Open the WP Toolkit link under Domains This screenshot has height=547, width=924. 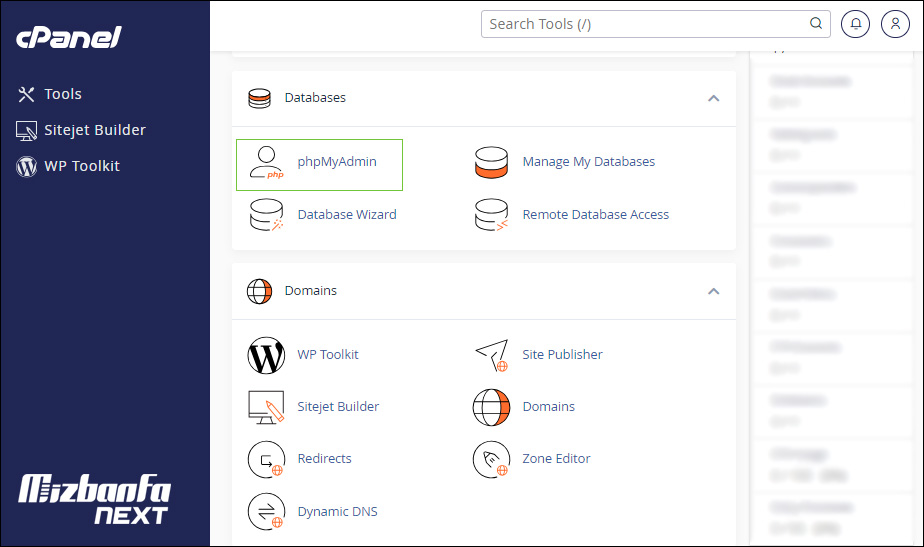tap(328, 355)
